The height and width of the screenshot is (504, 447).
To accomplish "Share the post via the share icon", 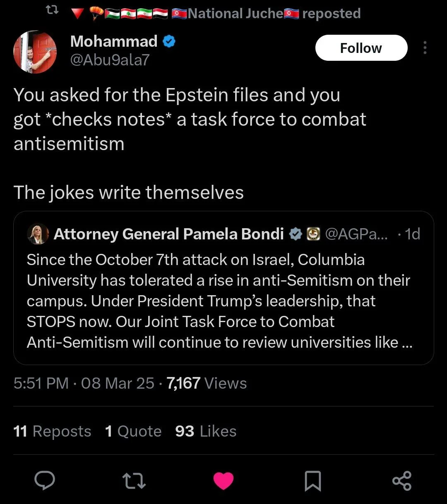I will tap(401, 481).
